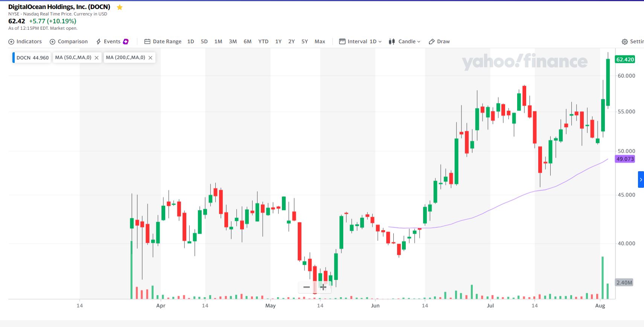Click the 40.000 price axis label
The height and width of the screenshot is (327, 644).
tap(626, 243)
